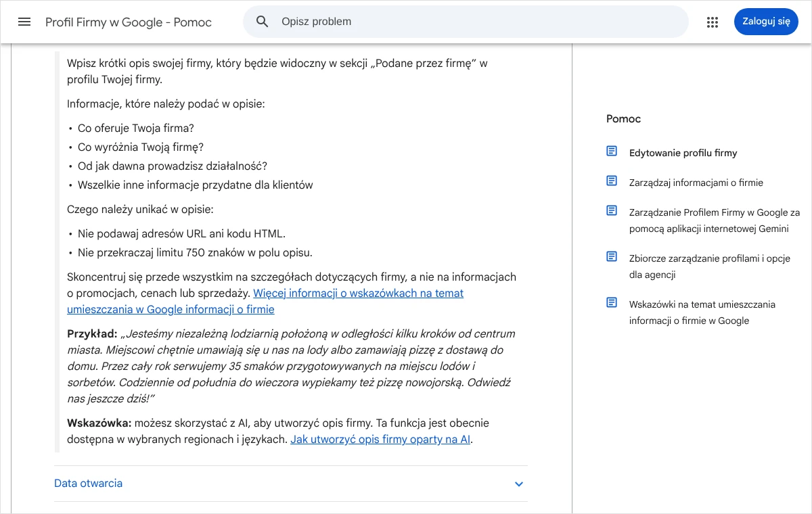Click article icon beside Zarządzanie Profilem Firmy Gemini
The height and width of the screenshot is (514, 812).
click(612, 211)
